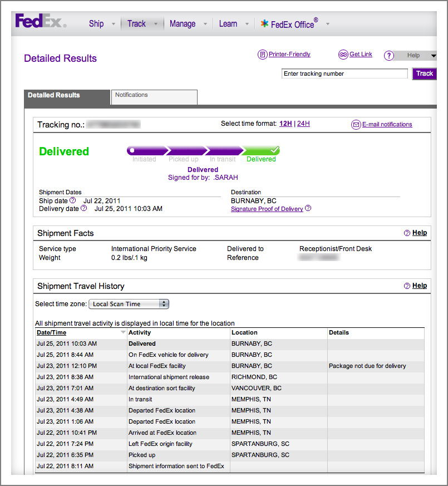Click the Get Link link
Screen dimensions: 448x486
361,54
